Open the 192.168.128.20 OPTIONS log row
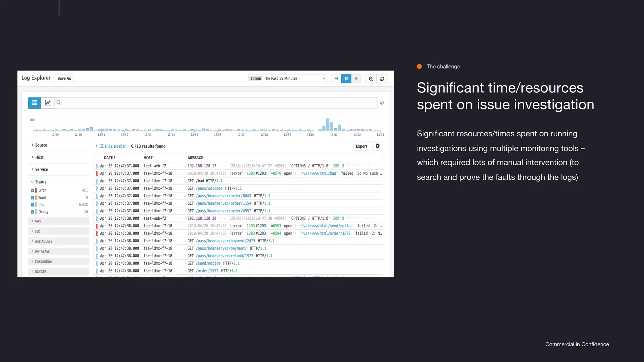 pyautogui.click(x=239, y=218)
